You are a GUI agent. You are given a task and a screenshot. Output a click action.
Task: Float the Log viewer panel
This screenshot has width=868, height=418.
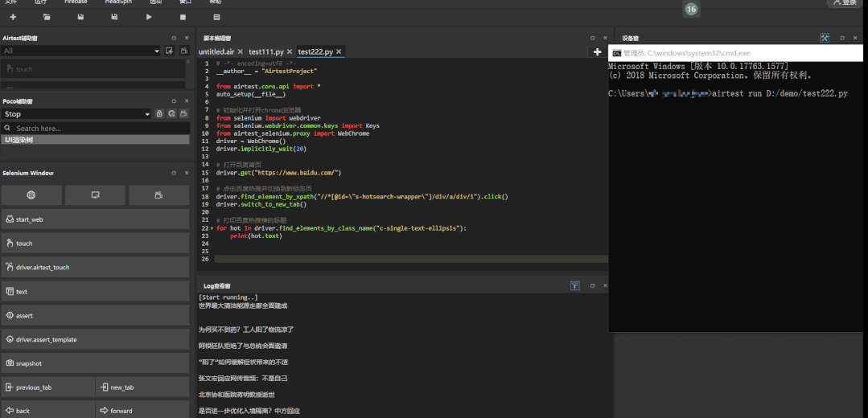tap(592, 286)
